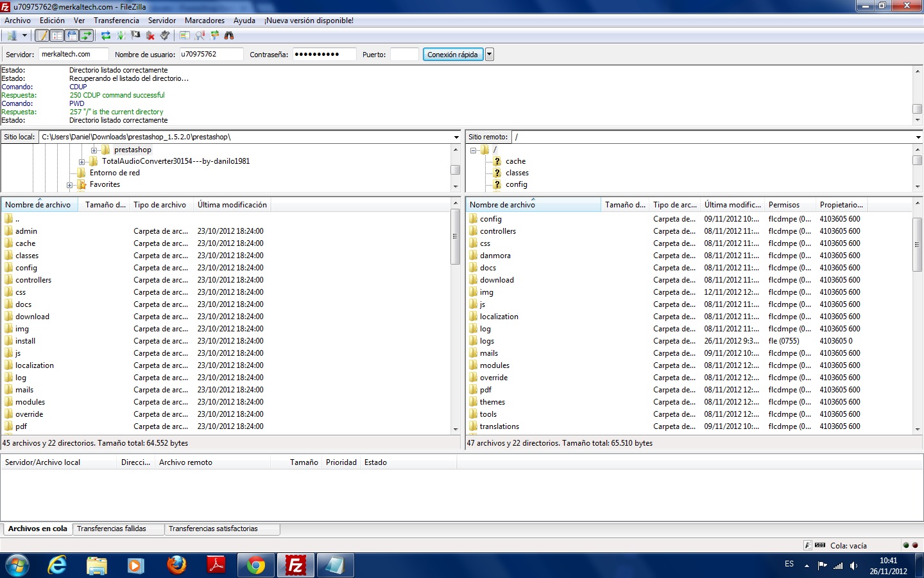Sort remote list by 'Propietario' column
The image size is (924, 578).
[841, 205]
